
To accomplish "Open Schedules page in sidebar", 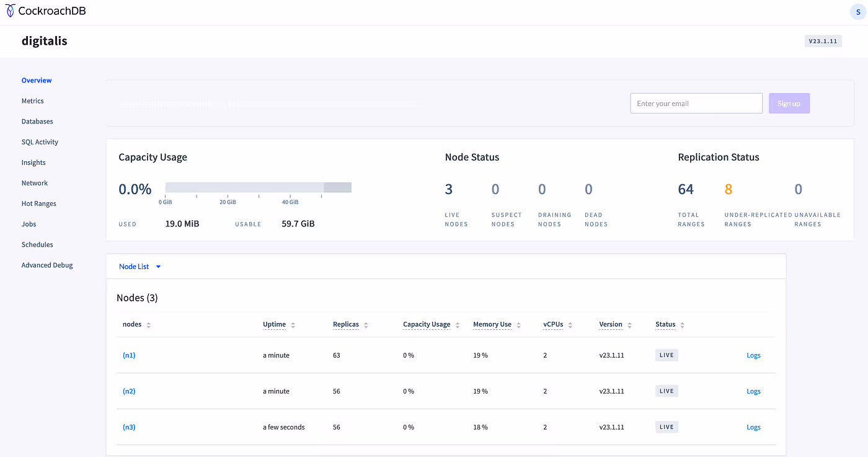I will (x=37, y=244).
